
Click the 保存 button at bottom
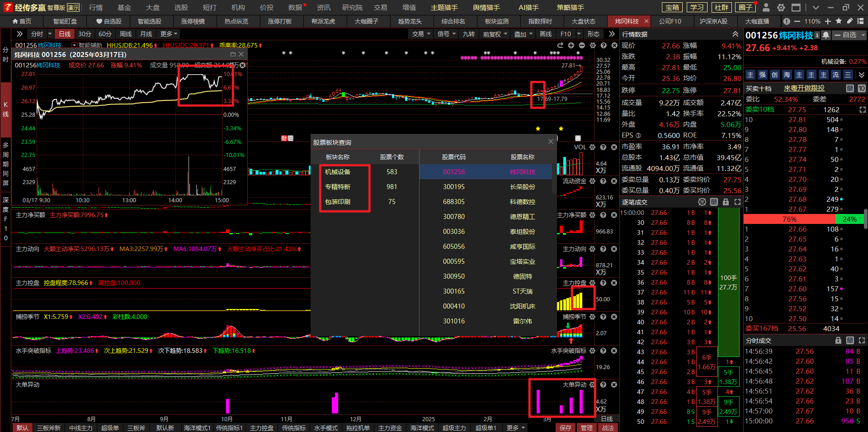tap(565, 427)
